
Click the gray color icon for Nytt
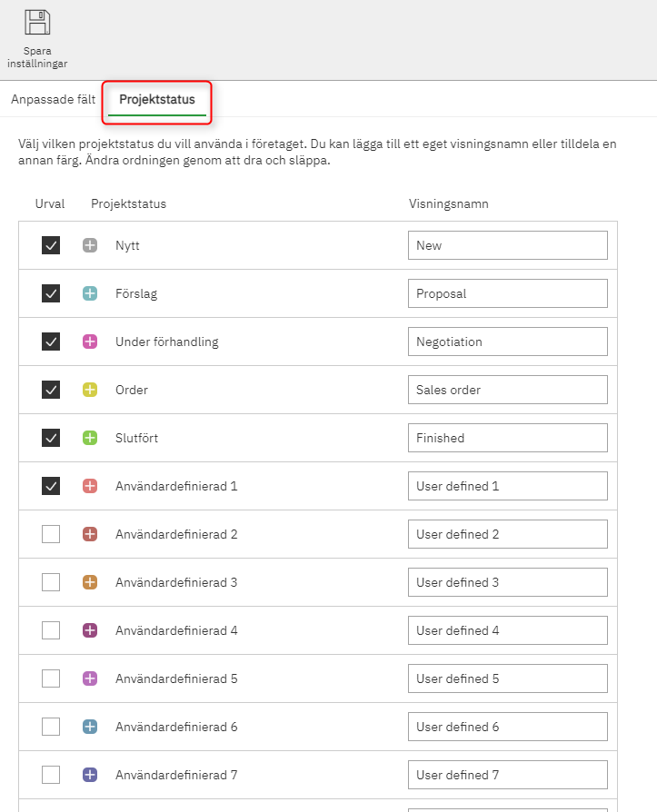pyautogui.click(x=90, y=245)
